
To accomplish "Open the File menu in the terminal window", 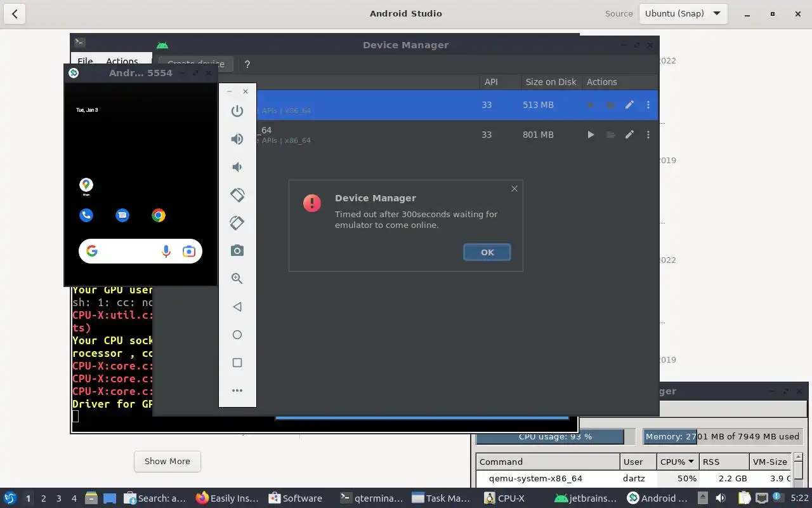I will tap(85, 62).
